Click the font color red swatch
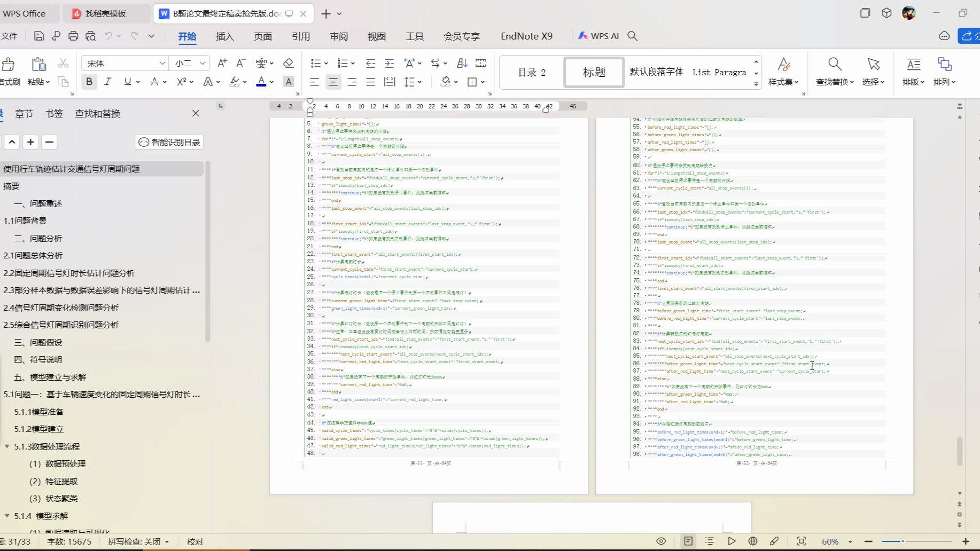 [261, 82]
